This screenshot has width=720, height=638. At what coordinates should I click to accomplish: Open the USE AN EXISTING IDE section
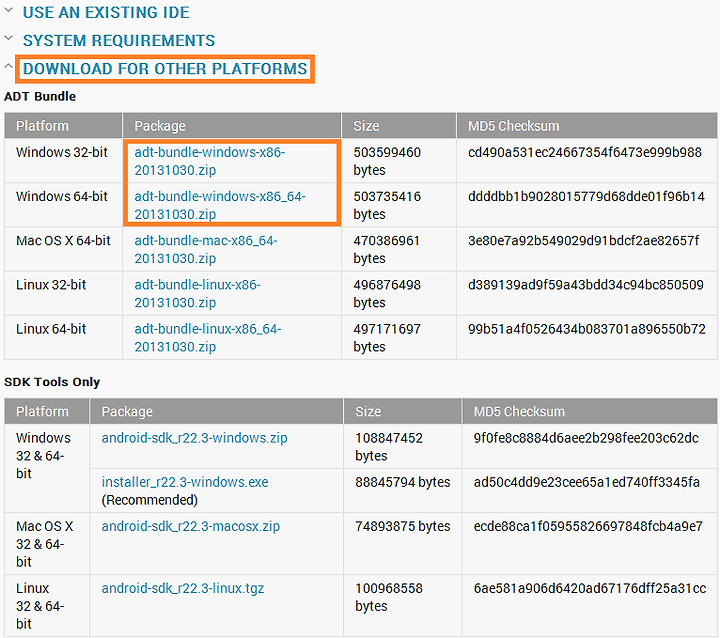tap(106, 12)
